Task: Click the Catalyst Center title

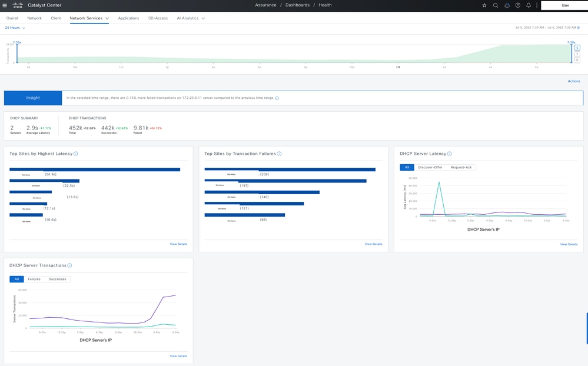Action: pos(44,5)
